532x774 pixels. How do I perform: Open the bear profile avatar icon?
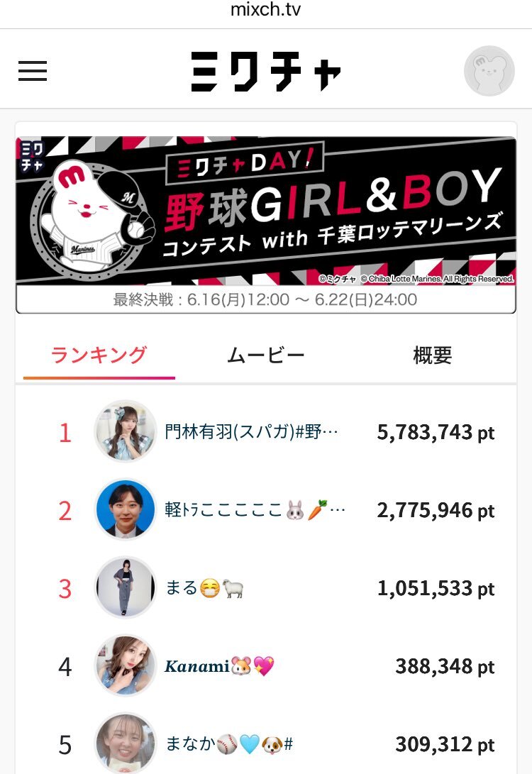tap(489, 70)
